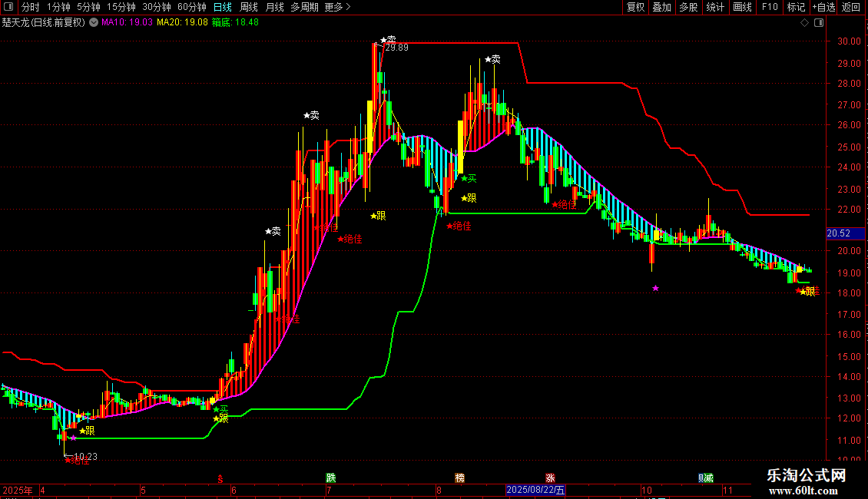Switch to the 月线 monthly chart

coord(274,7)
